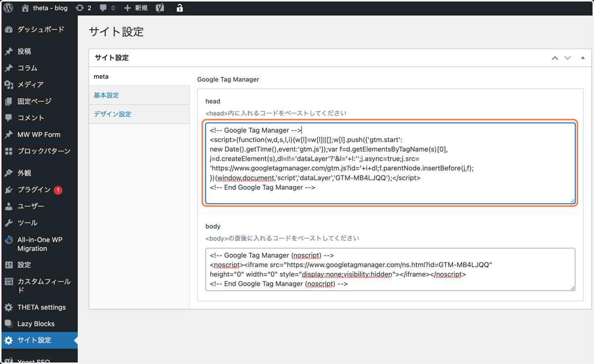Image resolution: width=594 pixels, height=364 pixels.
Task: Move the サイト設定 panel up
Action: click(x=555, y=58)
